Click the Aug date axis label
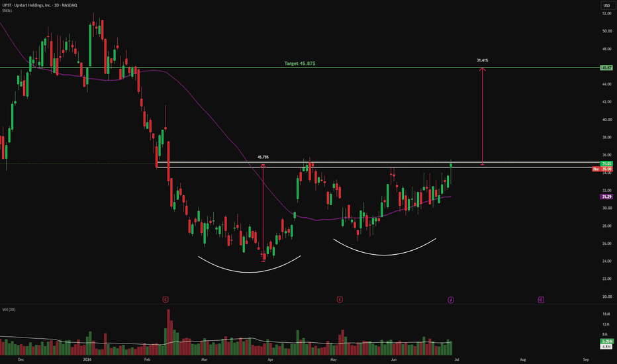The width and height of the screenshot is (617, 364). click(x=523, y=359)
